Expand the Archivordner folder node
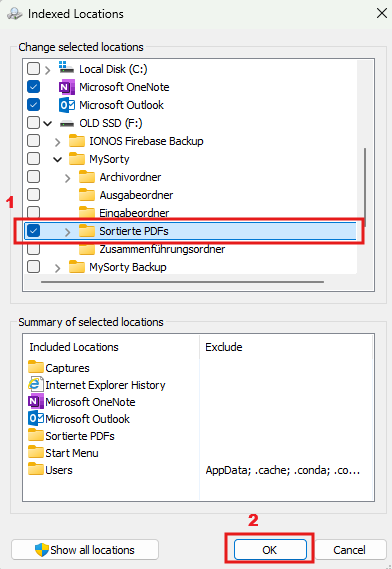 (68, 178)
